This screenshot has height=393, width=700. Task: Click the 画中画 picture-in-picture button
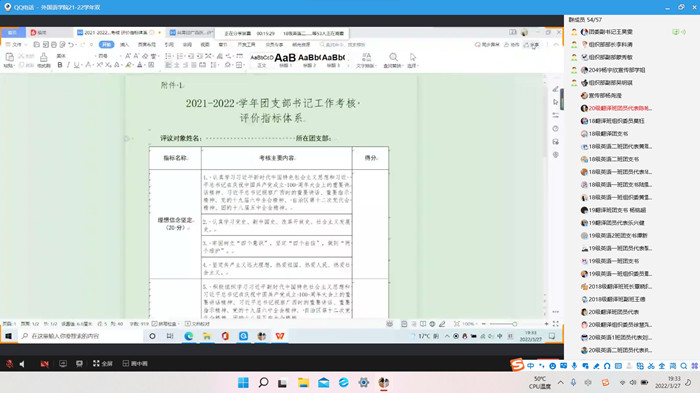(x=135, y=364)
